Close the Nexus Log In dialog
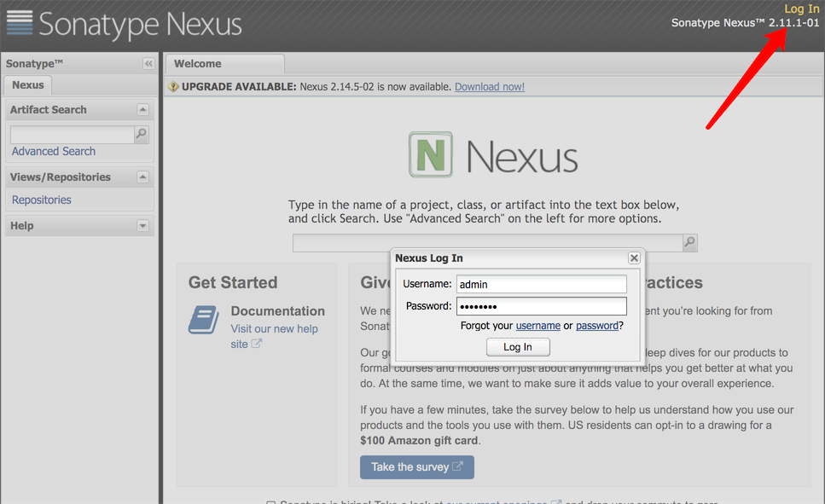 634,258
